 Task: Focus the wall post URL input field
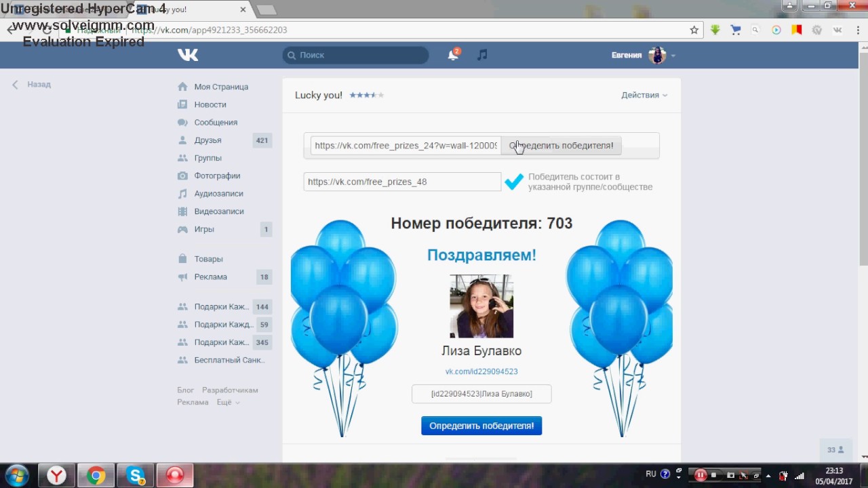[406, 145]
